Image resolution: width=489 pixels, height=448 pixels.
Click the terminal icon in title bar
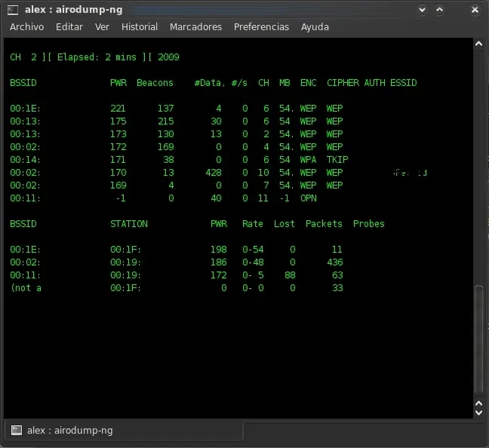[13, 10]
